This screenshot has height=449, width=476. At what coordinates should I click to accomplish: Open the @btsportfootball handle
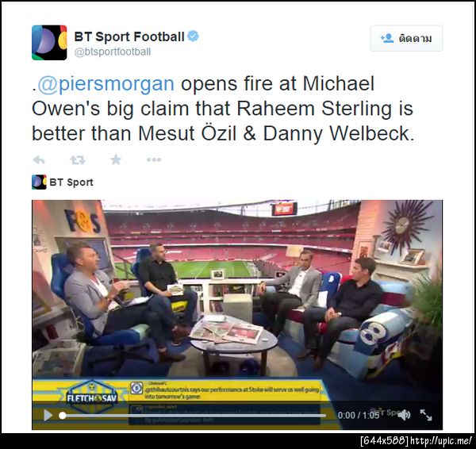(113, 52)
